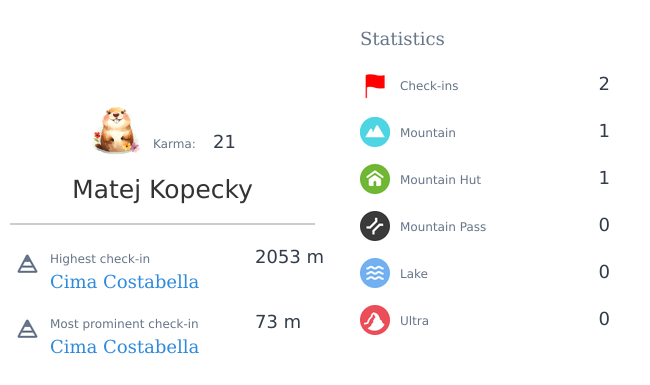Open Cima Costabella link under Highest check-in
The width and height of the screenshot is (650, 385).
click(x=124, y=282)
